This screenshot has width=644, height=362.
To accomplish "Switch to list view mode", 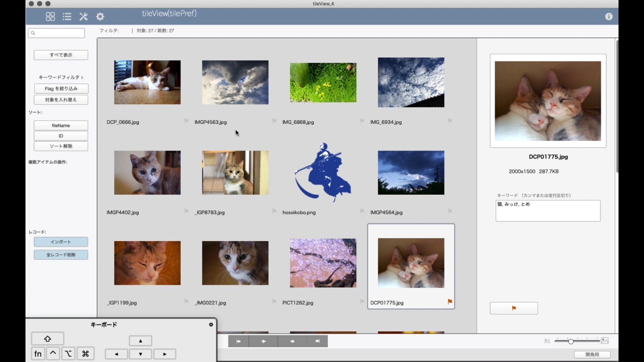I will 67,16.
